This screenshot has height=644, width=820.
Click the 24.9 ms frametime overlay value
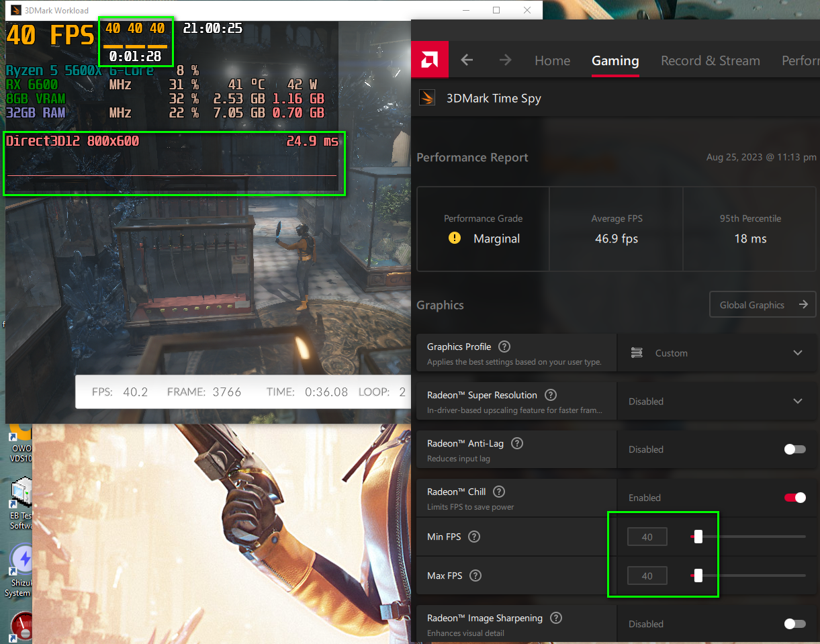(x=312, y=141)
